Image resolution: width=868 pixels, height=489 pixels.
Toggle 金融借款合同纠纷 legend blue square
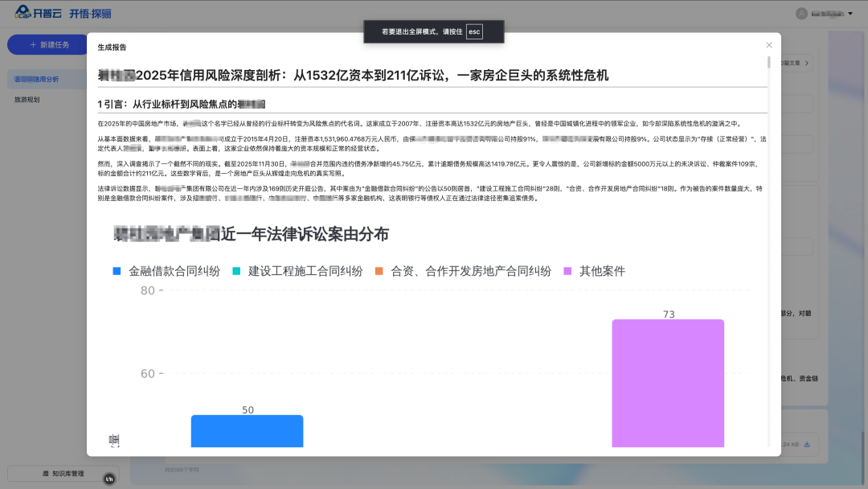[117, 272]
